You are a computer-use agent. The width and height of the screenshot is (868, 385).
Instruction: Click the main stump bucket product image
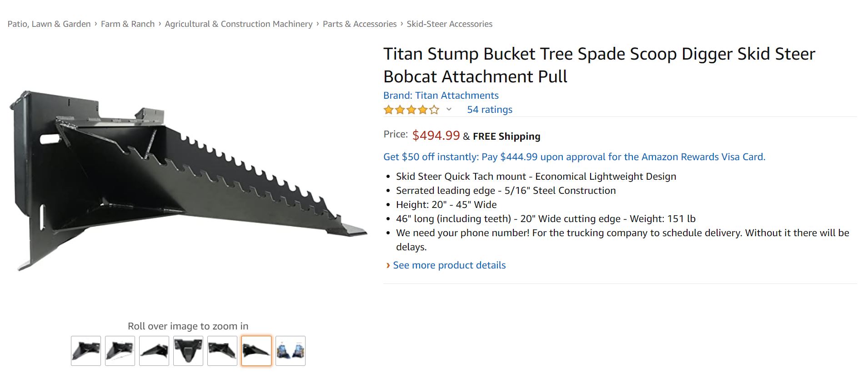[x=188, y=180]
